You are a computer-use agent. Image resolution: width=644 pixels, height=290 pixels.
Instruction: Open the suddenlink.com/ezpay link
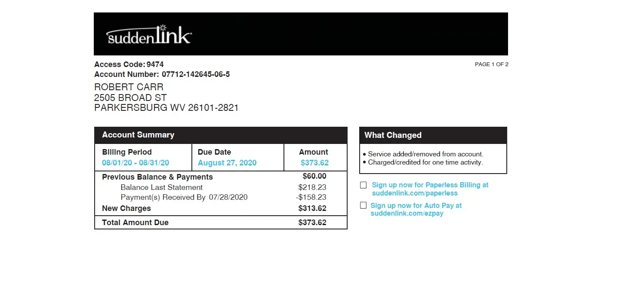pyautogui.click(x=407, y=214)
